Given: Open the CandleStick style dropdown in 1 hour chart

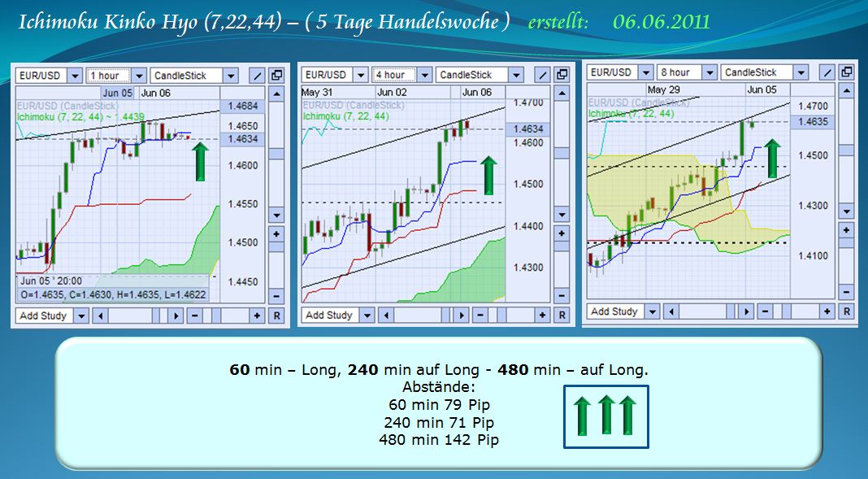Looking at the screenshot, I should (x=232, y=76).
